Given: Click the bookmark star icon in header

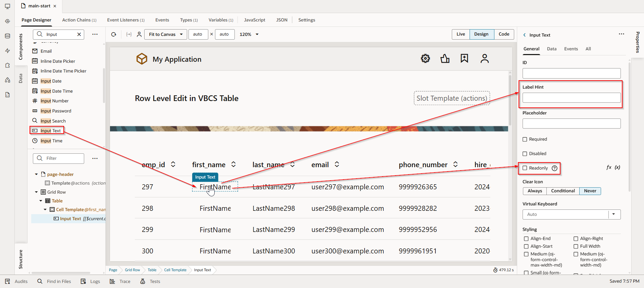Looking at the screenshot, I should [464, 58].
